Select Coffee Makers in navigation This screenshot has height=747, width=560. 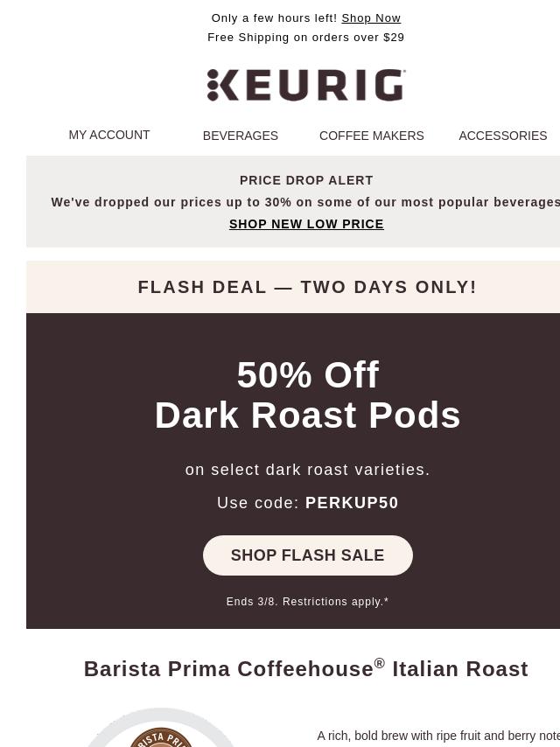coord(371,136)
